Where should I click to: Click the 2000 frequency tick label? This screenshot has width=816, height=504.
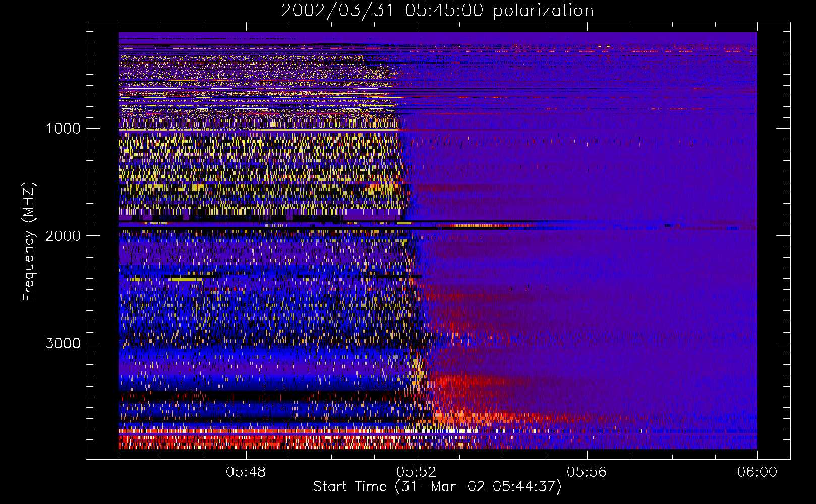63,236
